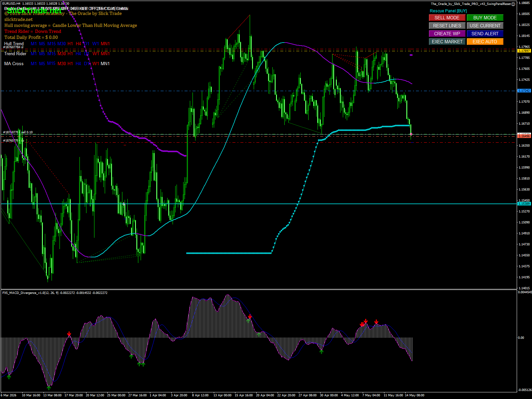Click M15 in the MA Cross row
Screen dimensions: 532x399
click(x=51, y=64)
